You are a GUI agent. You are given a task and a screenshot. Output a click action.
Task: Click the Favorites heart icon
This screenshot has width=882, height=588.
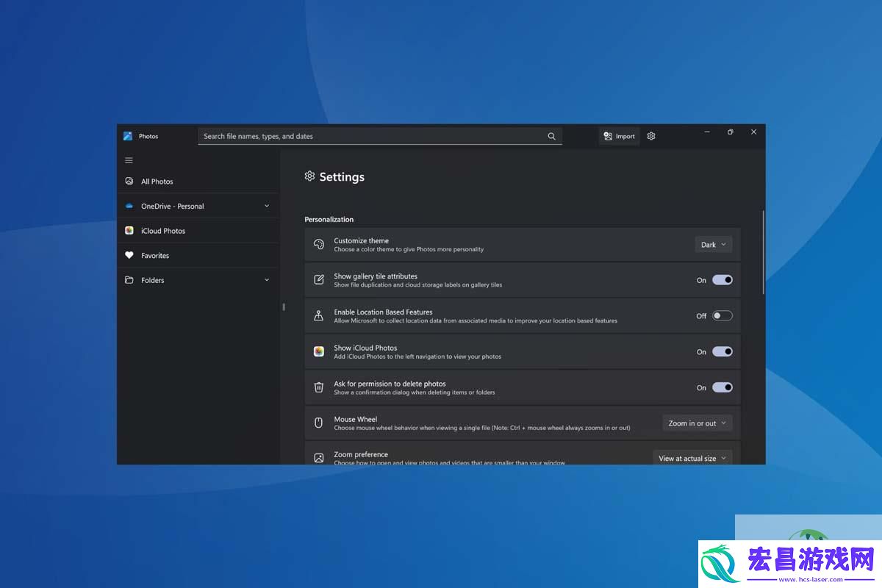point(129,256)
